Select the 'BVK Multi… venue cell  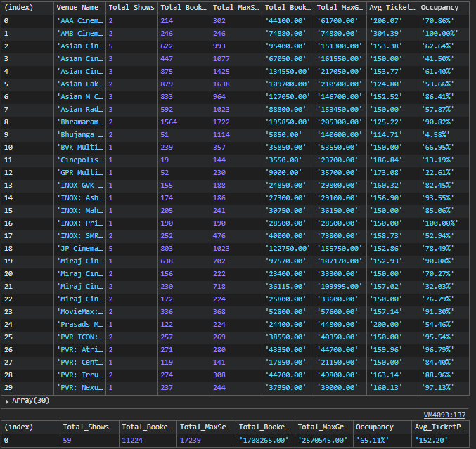tap(80, 147)
